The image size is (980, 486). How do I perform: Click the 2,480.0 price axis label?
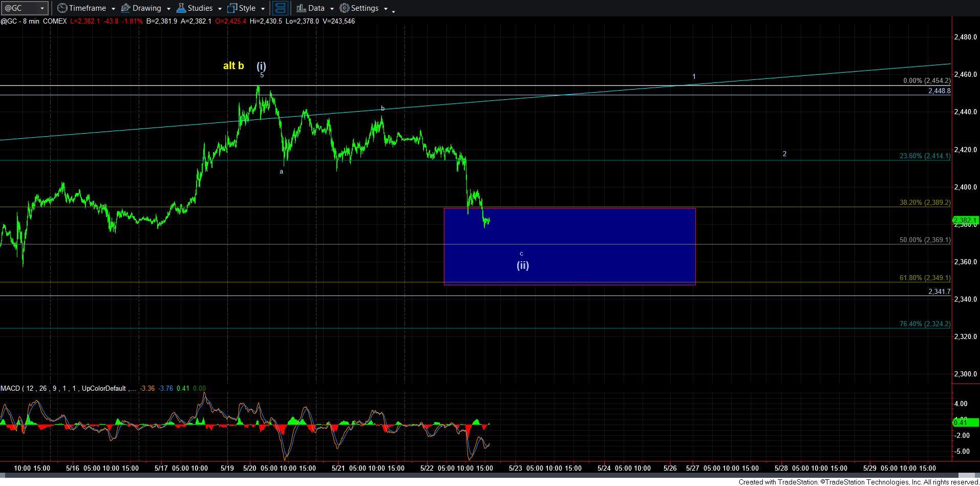click(x=966, y=37)
